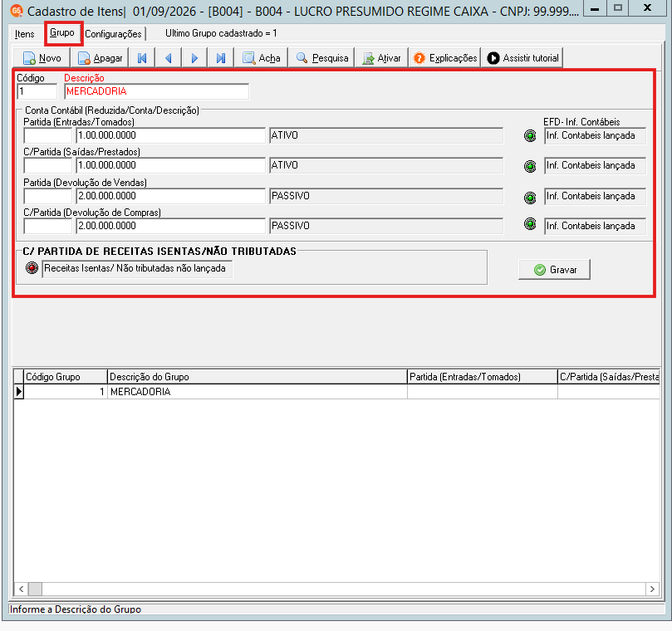
Task: Click Descrição do Grupo column header
Action: click(258, 377)
